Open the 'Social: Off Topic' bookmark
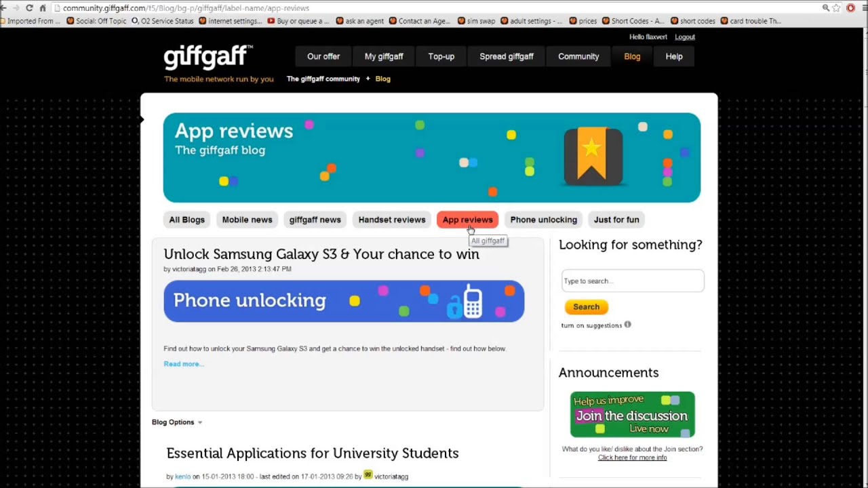This screenshot has height=488, width=868. 96,21
